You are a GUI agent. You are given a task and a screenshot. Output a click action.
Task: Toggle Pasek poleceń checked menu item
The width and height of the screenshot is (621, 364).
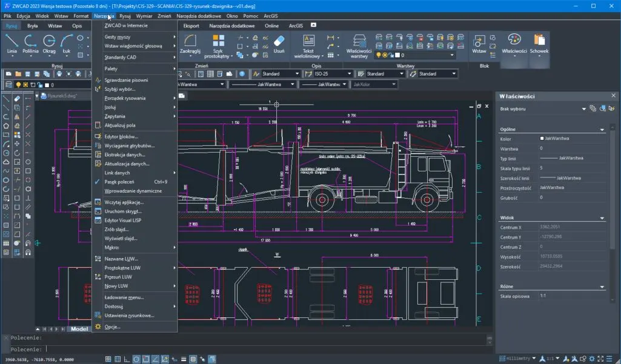point(119,182)
